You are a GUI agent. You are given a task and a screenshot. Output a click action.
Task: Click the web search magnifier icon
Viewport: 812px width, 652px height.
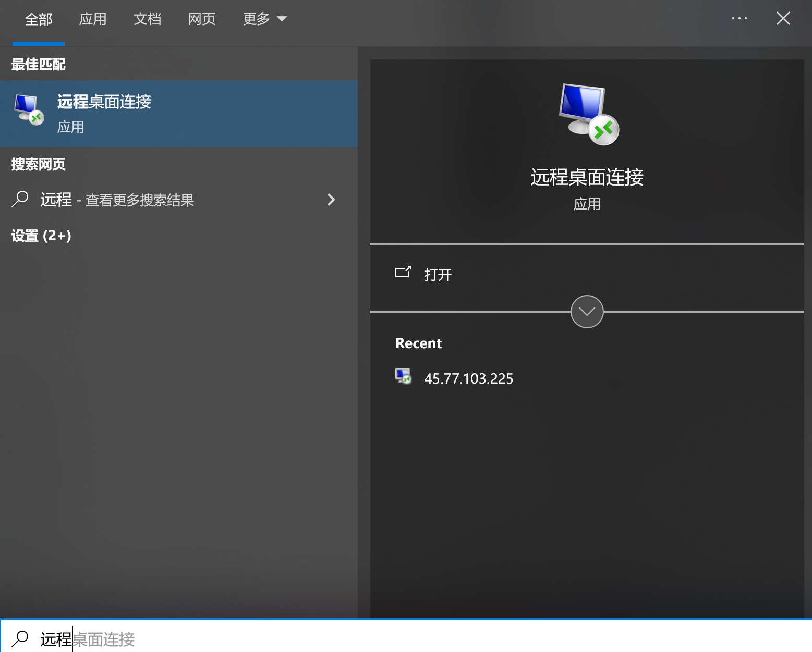pyautogui.click(x=20, y=200)
